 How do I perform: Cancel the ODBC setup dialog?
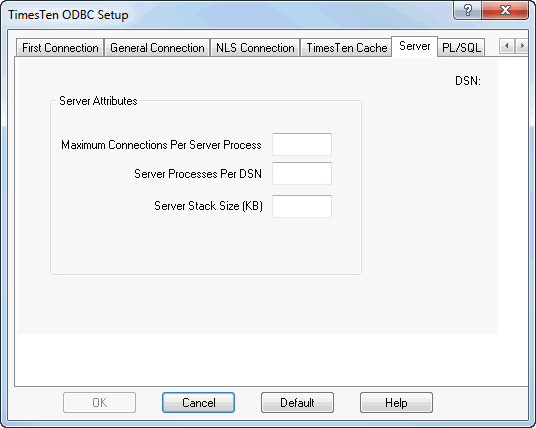click(x=198, y=403)
